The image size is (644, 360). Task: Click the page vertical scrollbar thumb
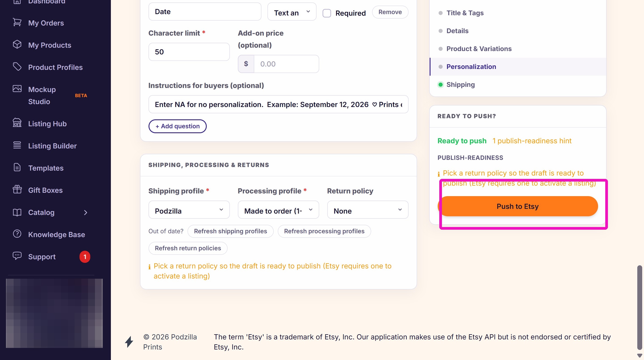[640, 308]
